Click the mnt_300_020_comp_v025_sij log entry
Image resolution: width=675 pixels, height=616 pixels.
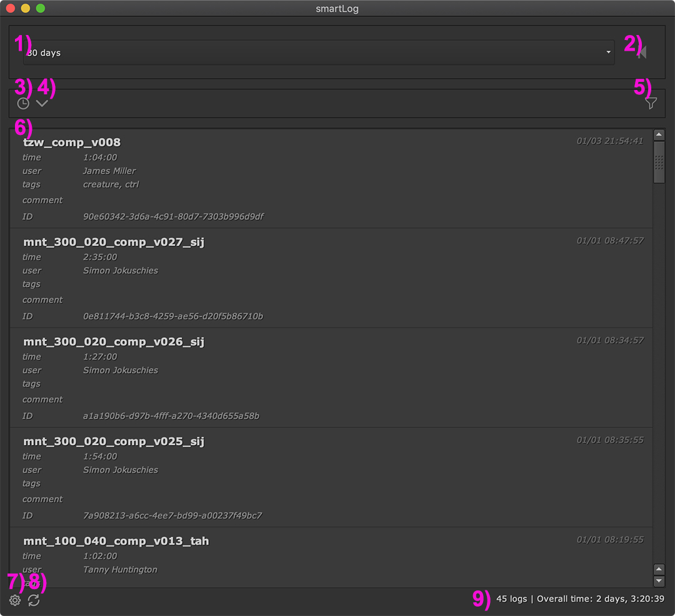(x=114, y=442)
